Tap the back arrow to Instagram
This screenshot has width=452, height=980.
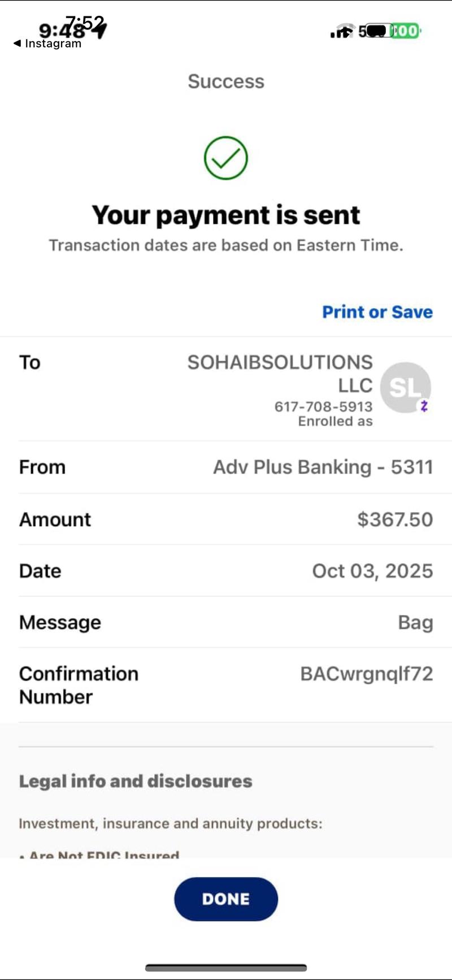(17, 44)
